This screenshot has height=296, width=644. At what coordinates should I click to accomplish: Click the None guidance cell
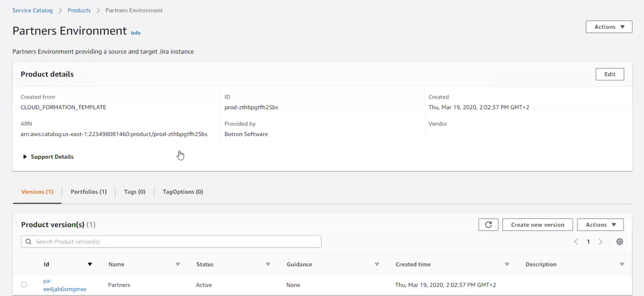click(293, 285)
